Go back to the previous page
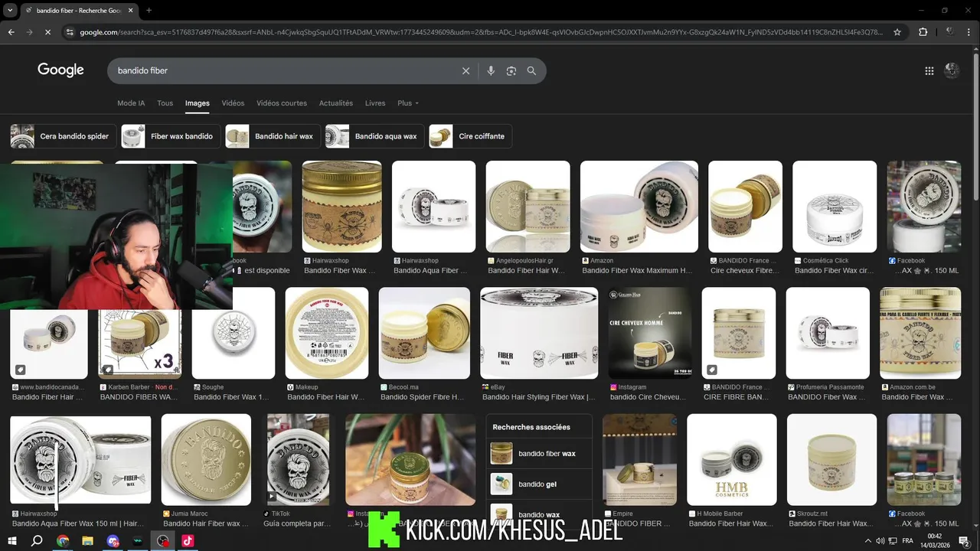The width and height of the screenshot is (980, 551). coord(11,32)
